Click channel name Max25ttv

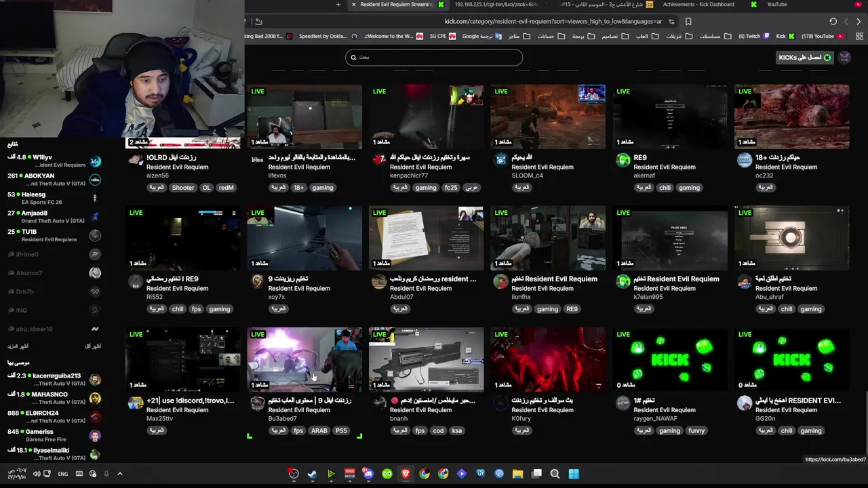[160, 419]
